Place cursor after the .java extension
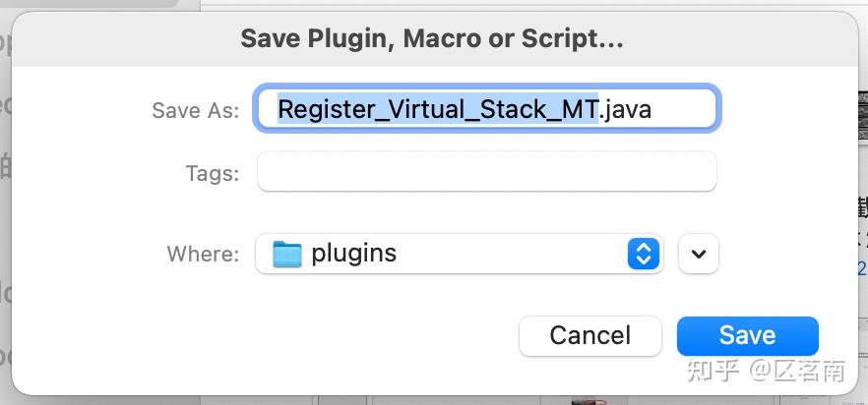This screenshot has width=868, height=405. (x=652, y=109)
